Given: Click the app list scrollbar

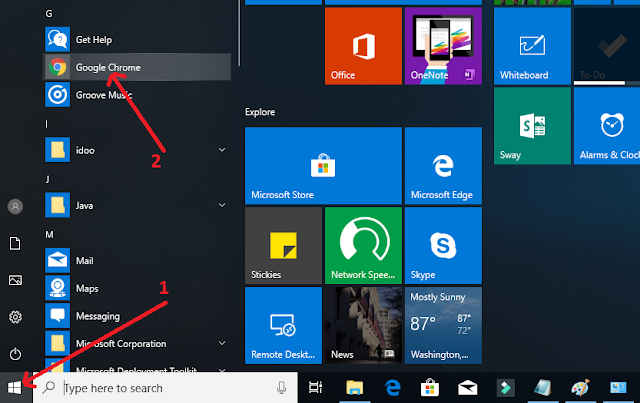Looking at the screenshot, I should click(239, 33).
